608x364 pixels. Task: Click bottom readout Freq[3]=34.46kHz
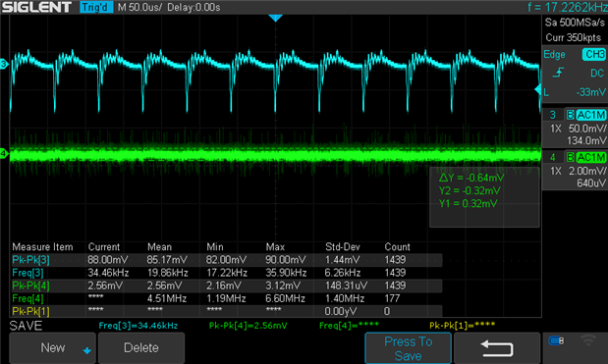(x=138, y=326)
